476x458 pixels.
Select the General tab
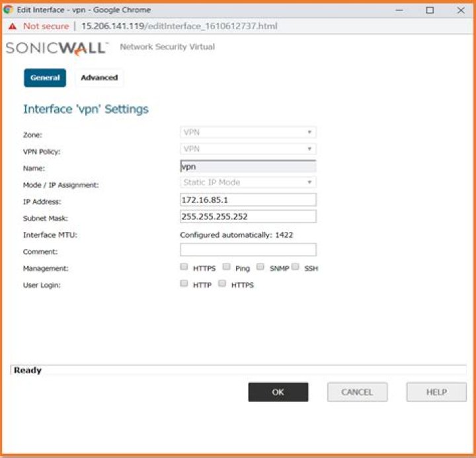pyautogui.click(x=45, y=78)
